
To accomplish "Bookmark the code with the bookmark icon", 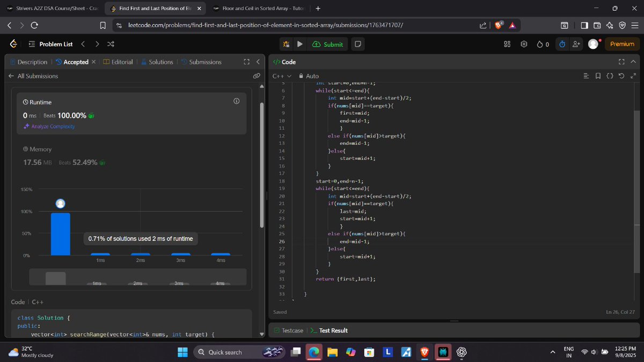I will pyautogui.click(x=598, y=76).
